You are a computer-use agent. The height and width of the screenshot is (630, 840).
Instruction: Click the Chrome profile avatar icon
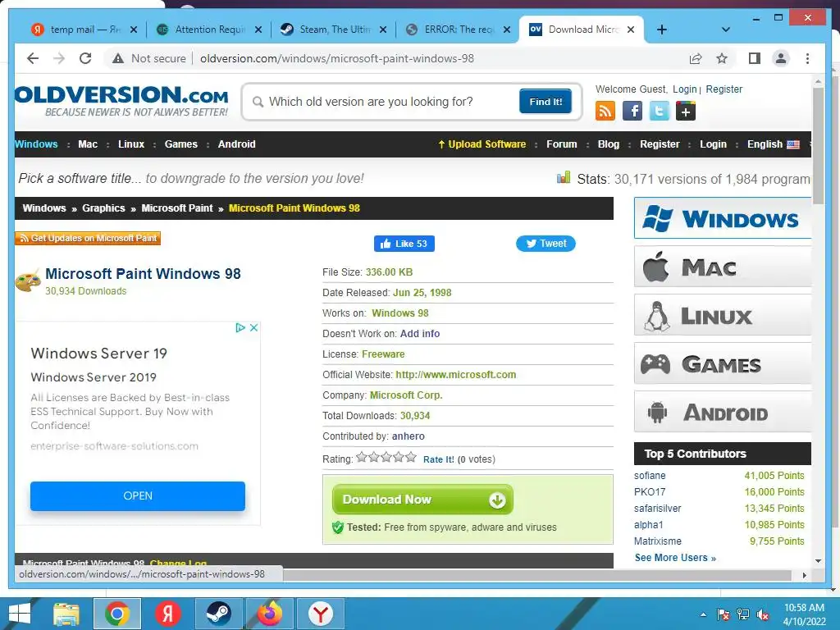[x=781, y=58]
